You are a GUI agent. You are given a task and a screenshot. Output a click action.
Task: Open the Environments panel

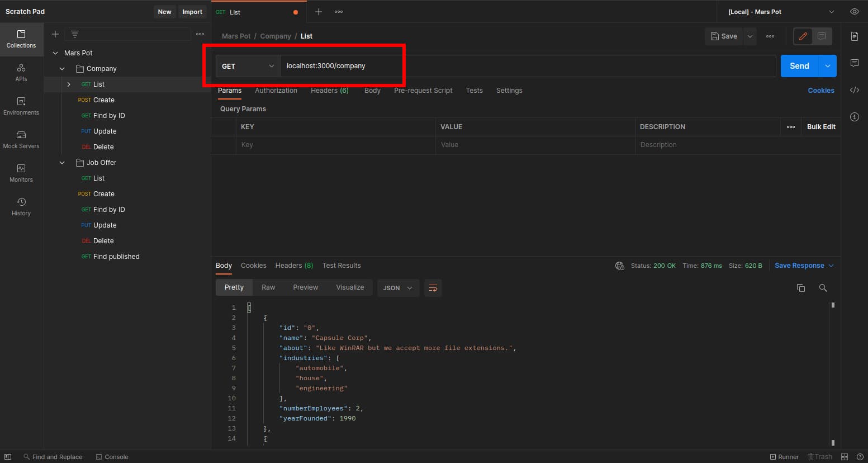pos(21,107)
